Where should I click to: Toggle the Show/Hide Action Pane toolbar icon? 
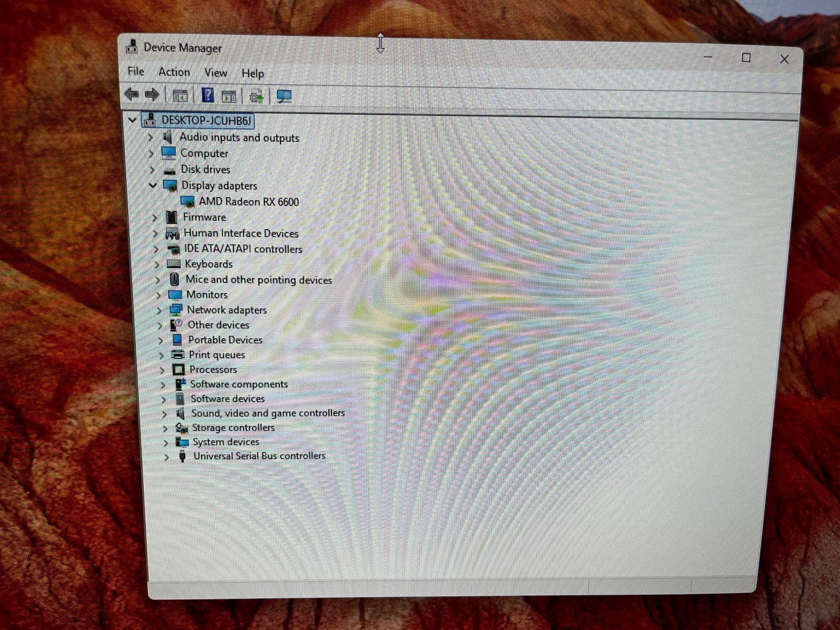(228, 96)
